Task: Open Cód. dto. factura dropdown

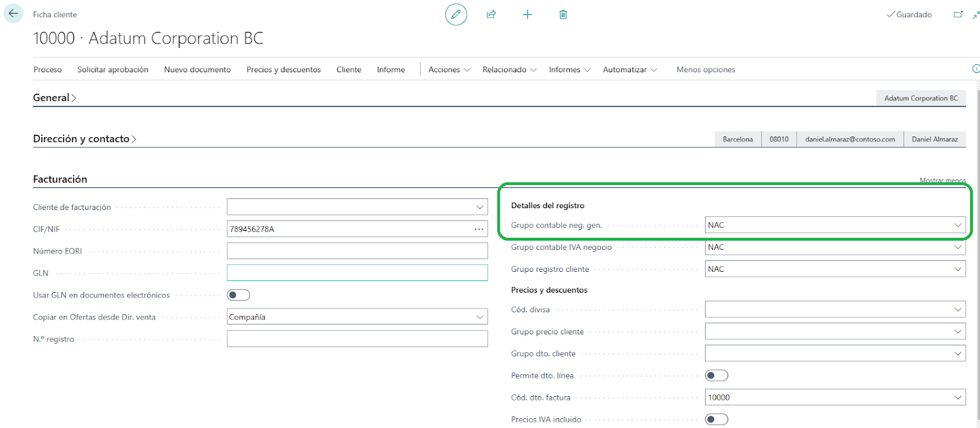Action: click(x=958, y=398)
